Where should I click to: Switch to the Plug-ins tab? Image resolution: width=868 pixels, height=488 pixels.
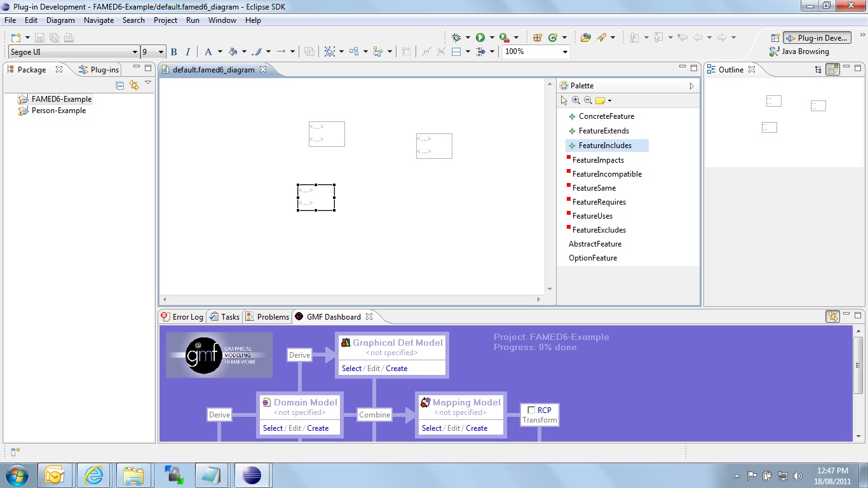click(98, 70)
